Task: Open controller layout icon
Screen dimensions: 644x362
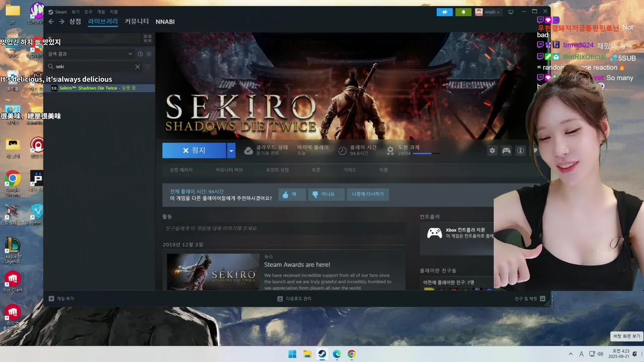Action: pyautogui.click(x=506, y=150)
